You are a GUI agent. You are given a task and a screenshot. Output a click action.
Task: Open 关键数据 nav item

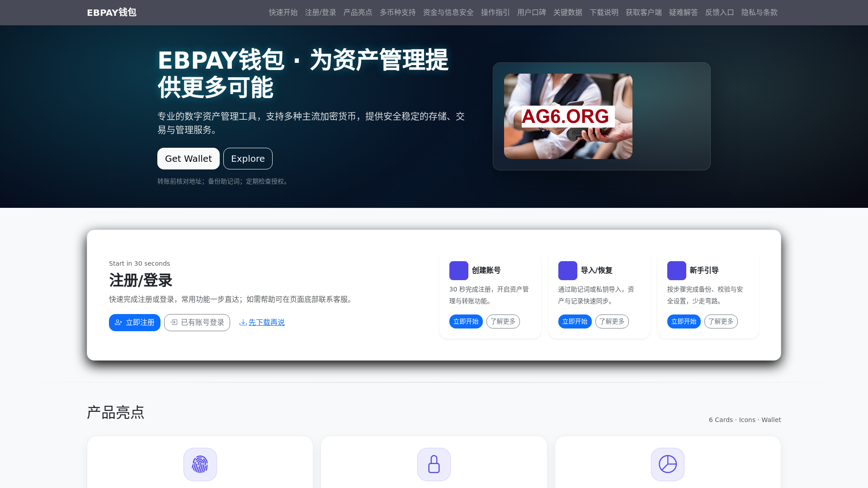tap(568, 13)
